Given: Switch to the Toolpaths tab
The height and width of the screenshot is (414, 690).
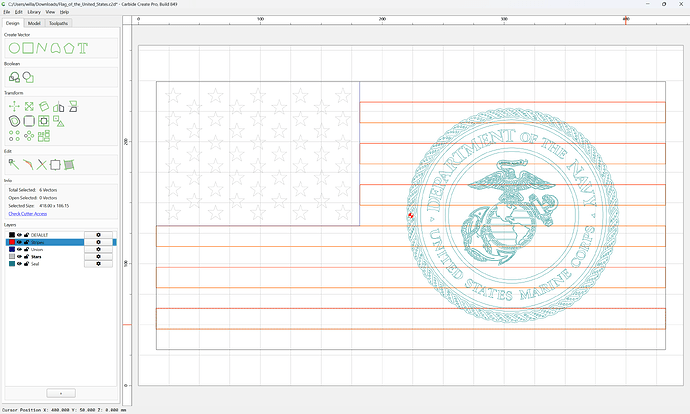Looking at the screenshot, I should [58, 23].
